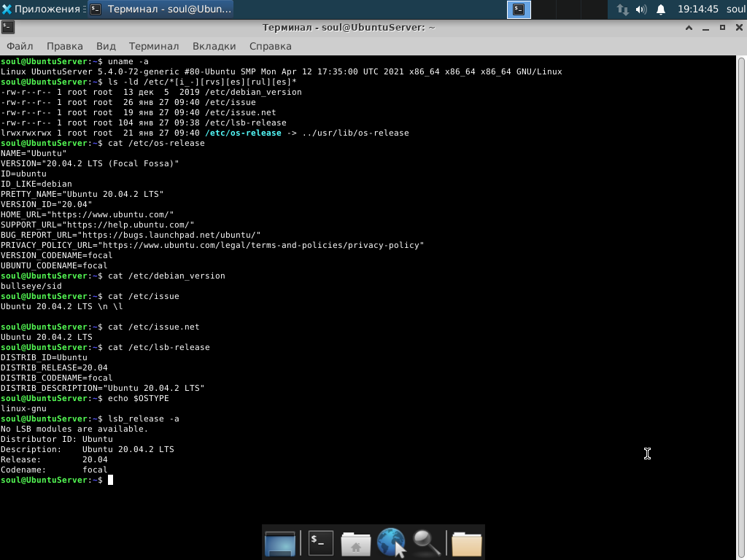Click the text /etc/debian_version in listing
The width and height of the screenshot is (747, 560).
pyautogui.click(x=253, y=93)
